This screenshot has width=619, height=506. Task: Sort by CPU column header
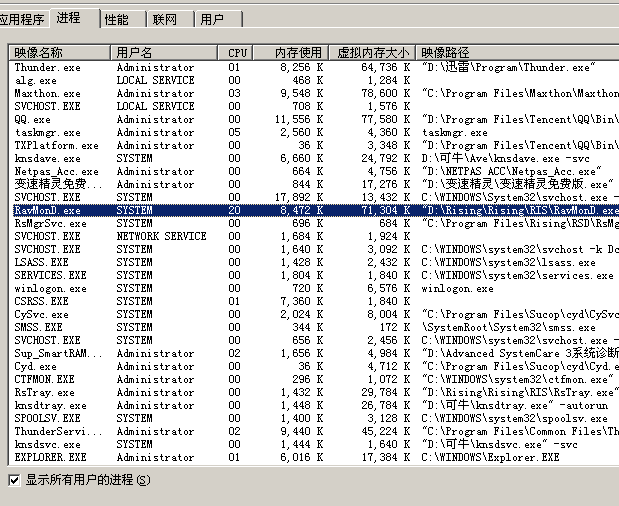click(235, 52)
